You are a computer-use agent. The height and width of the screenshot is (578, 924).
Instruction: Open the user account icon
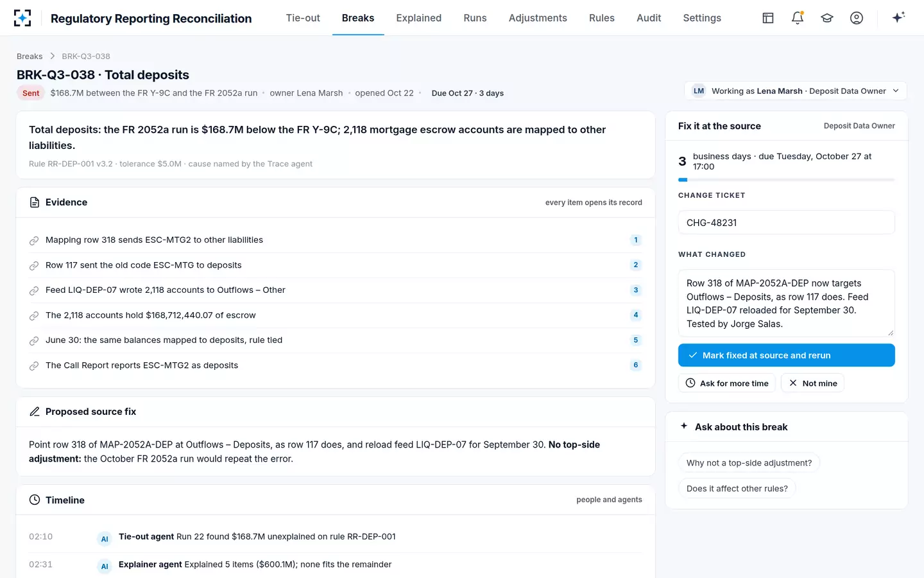pos(857,18)
